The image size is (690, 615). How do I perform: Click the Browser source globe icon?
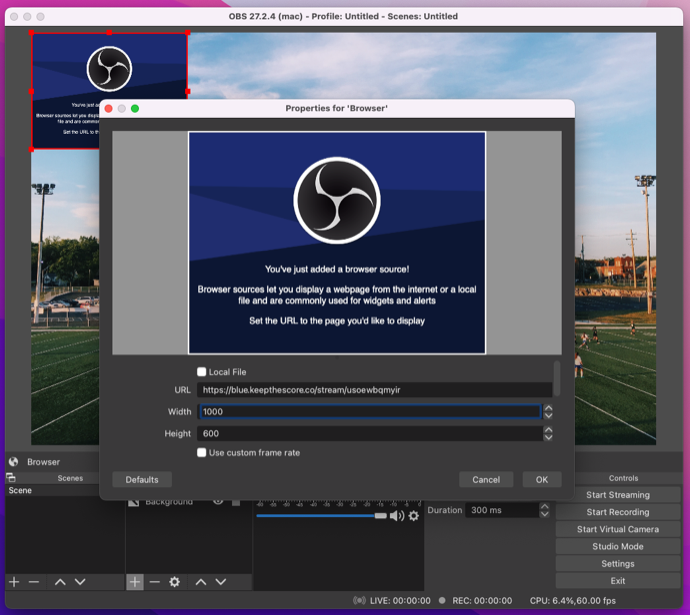pos(14,461)
